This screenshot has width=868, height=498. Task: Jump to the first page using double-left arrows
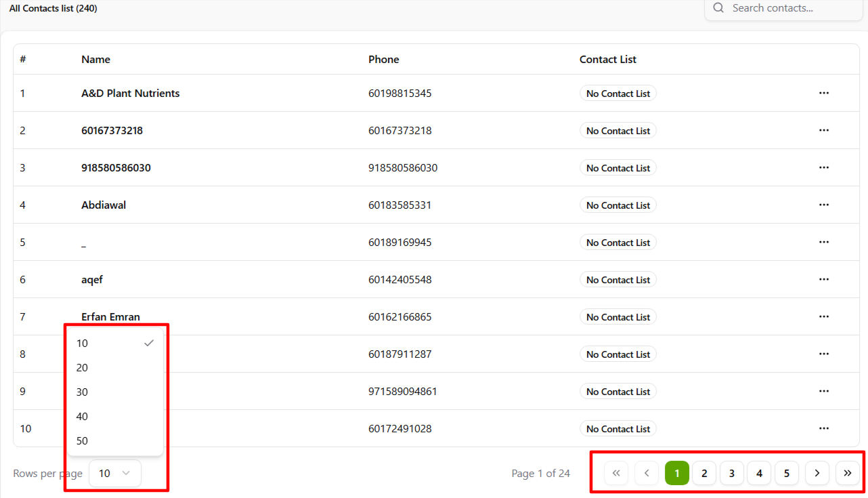(x=616, y=474)
